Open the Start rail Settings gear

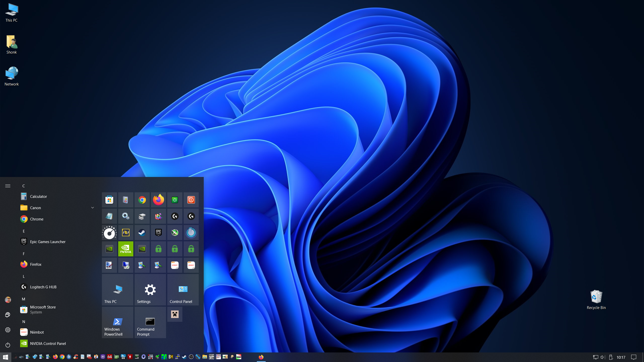tap(8, 330)
